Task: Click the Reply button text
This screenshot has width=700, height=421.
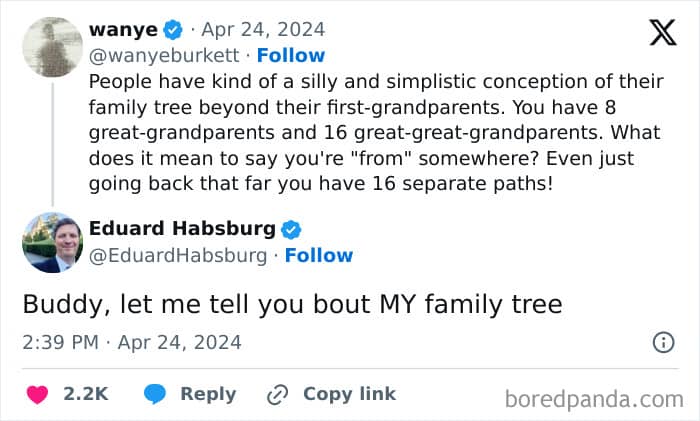Action: (x=208, y=394)
